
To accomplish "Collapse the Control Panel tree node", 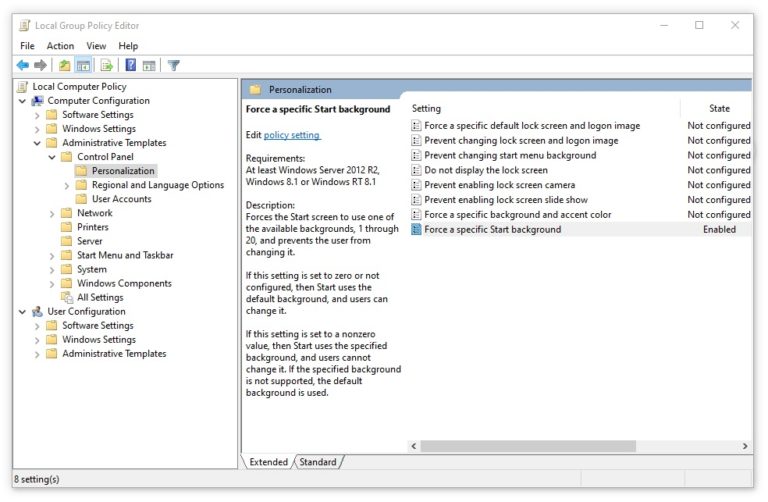I will coord(53,157).
